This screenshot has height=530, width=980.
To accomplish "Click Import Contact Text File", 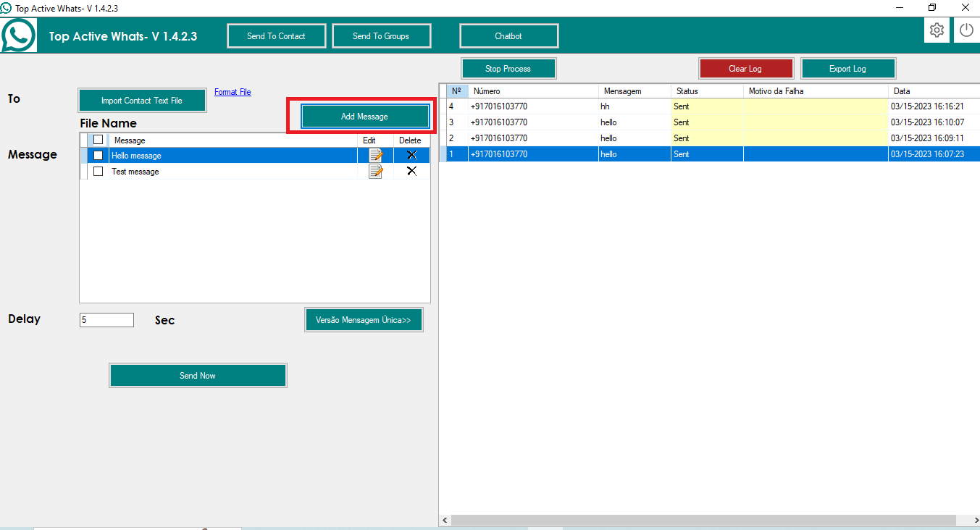I will [142, 101].
